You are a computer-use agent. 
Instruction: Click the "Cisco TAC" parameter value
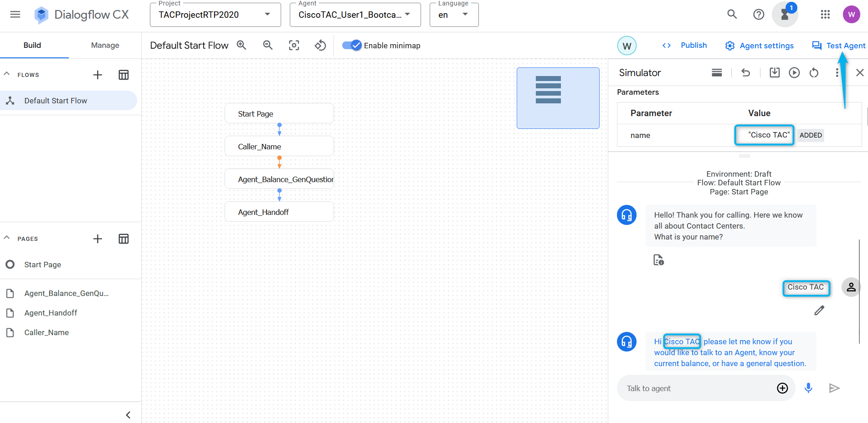coord(769,135)
